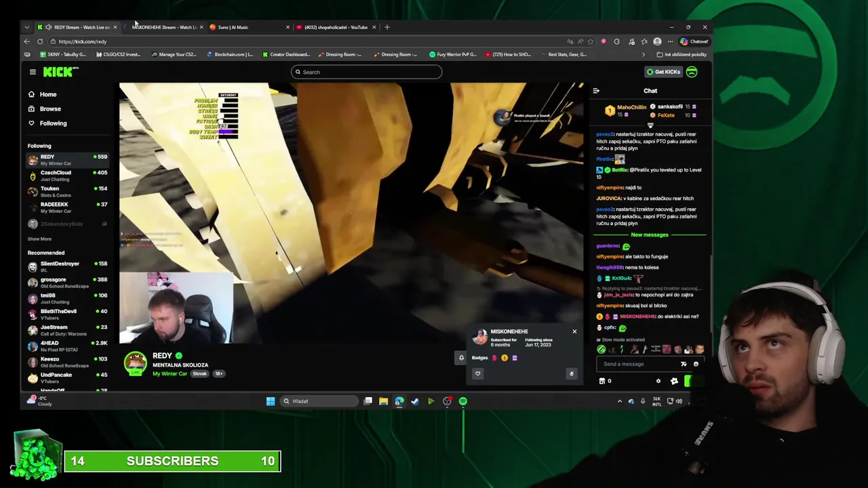Image resolution: width=868 pixels, height=488 pixels.
Task: Open the favorites collection icon
Action: click(x=644, y=41)
